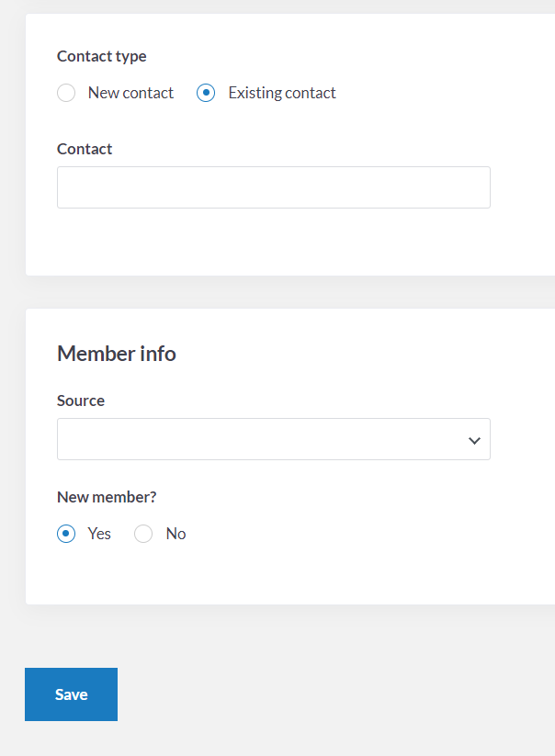555x756 pixels.
Task: Click the Source dropdown chevron arrow
Action: (x=474, y=441)
